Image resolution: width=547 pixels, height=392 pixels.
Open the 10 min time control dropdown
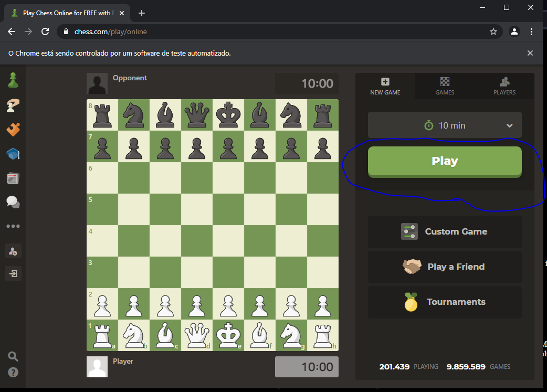pyautogui.click(x=445, y=125)
